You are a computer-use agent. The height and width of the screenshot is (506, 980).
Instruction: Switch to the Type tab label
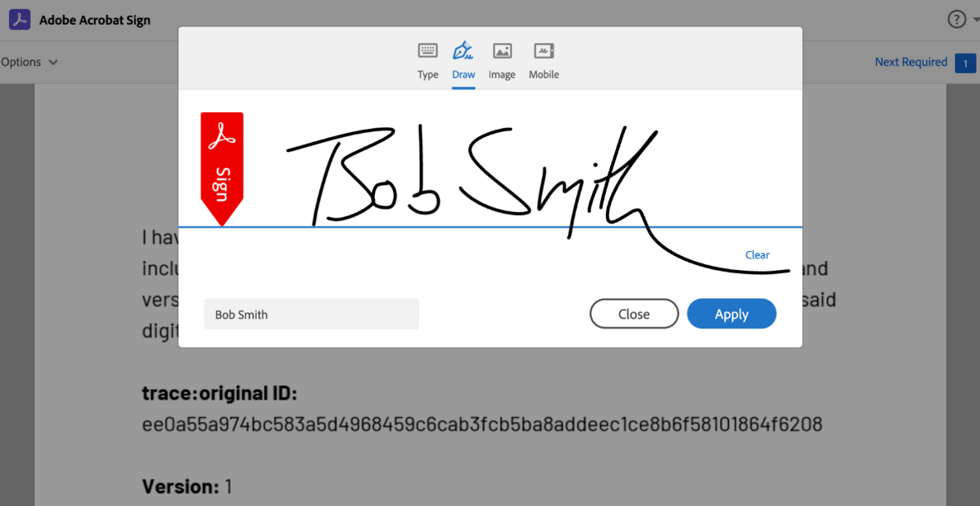click(x=427, y=75)
